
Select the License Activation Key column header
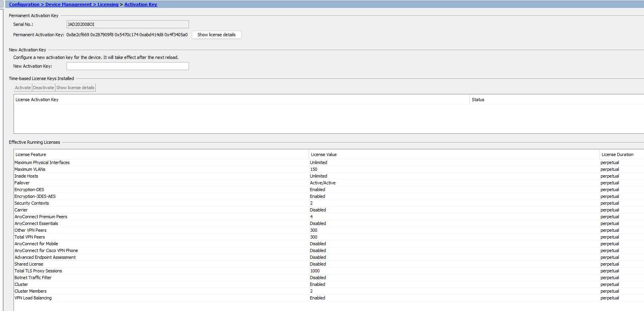(242, 100)
